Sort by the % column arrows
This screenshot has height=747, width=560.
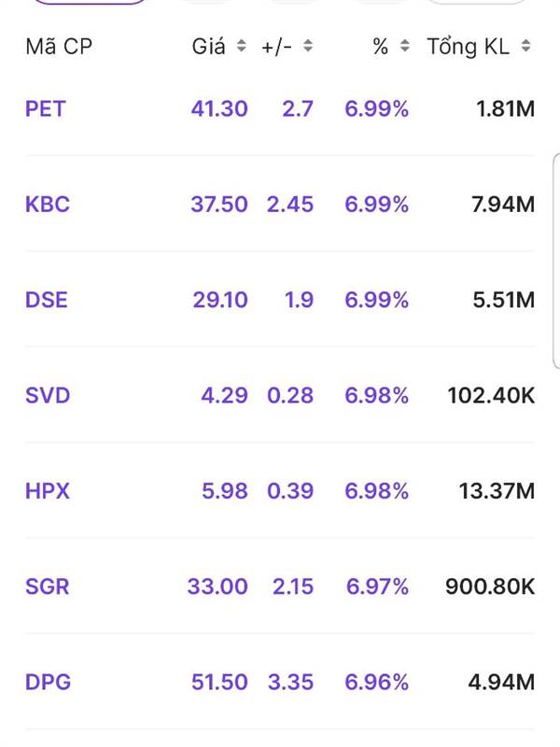coord(405,46)
